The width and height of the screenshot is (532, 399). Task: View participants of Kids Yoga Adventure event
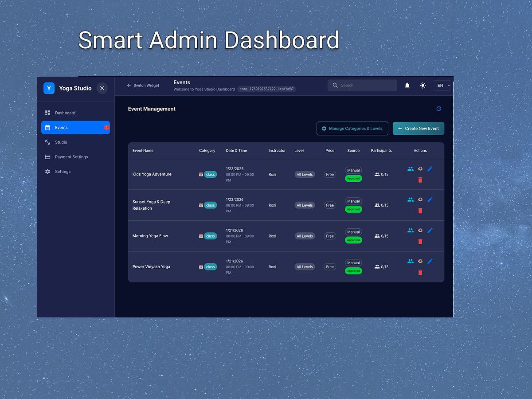coord(411,169)
